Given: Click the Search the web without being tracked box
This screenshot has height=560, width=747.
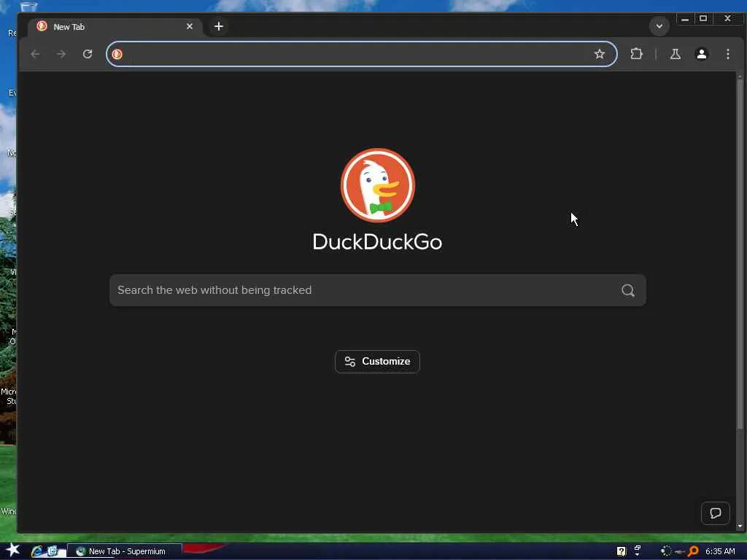Looking at the screenshot, I should point(378,290).
